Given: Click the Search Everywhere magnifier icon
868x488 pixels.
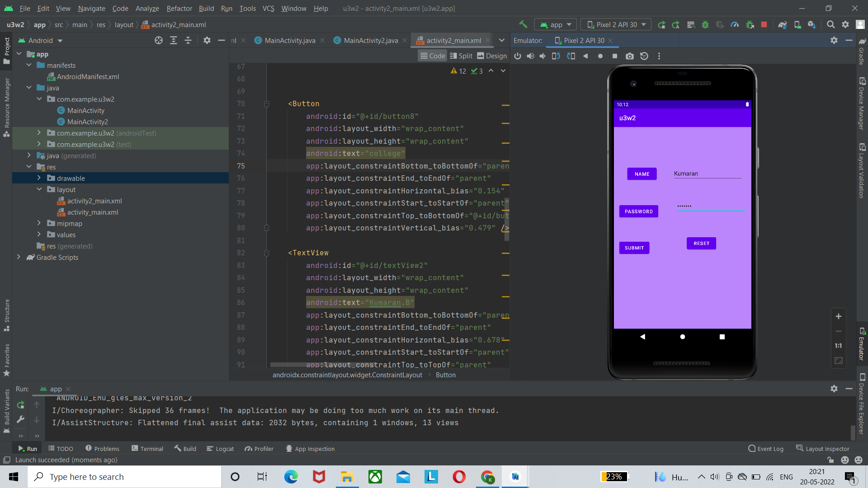Looking at the screenshot, I should click(830, 24).
